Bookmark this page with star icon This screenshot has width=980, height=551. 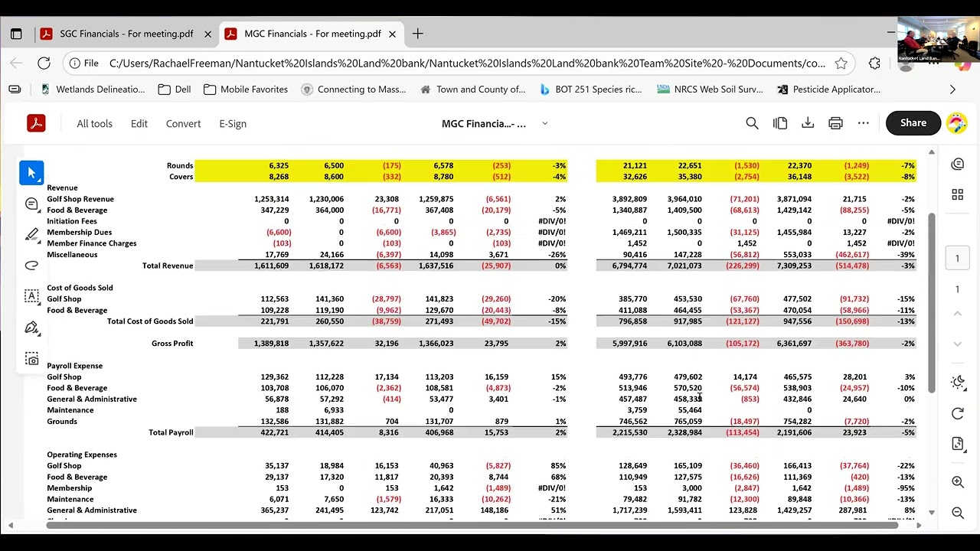tap(841, 64)
